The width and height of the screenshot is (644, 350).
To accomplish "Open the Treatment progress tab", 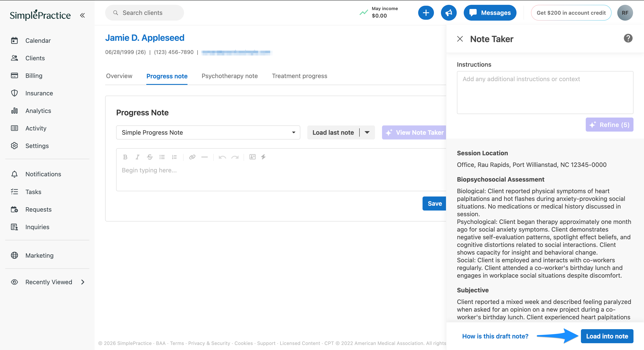I will (x=299, y=76).
